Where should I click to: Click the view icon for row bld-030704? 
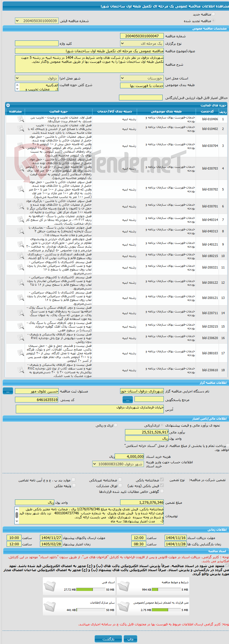(x=21, y=146)
